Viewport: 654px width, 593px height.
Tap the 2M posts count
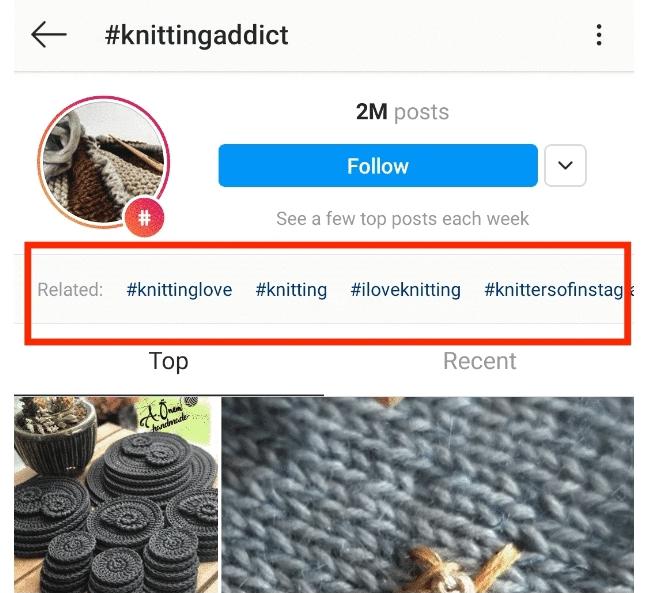click(402, 112)
